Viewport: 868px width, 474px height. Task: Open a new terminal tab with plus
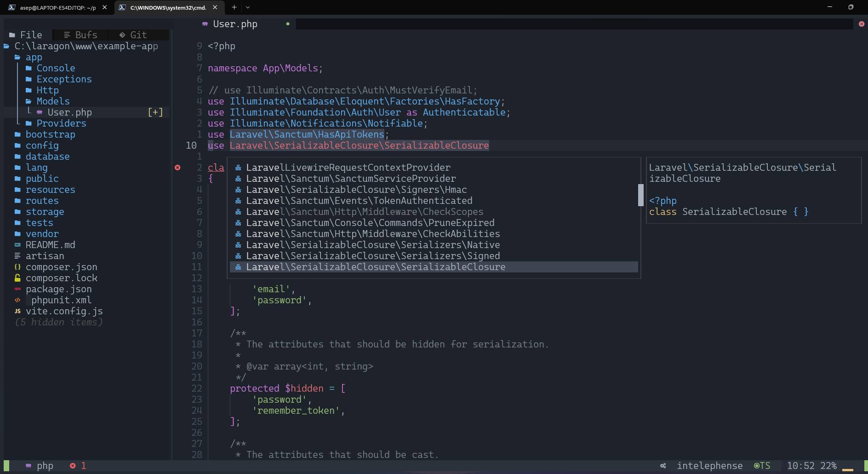tap(234, 7)
